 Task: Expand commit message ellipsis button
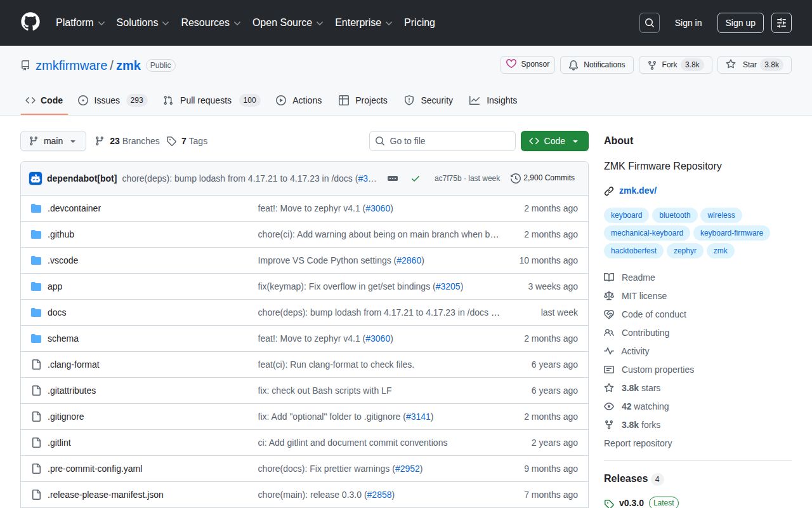click(393, 178)
